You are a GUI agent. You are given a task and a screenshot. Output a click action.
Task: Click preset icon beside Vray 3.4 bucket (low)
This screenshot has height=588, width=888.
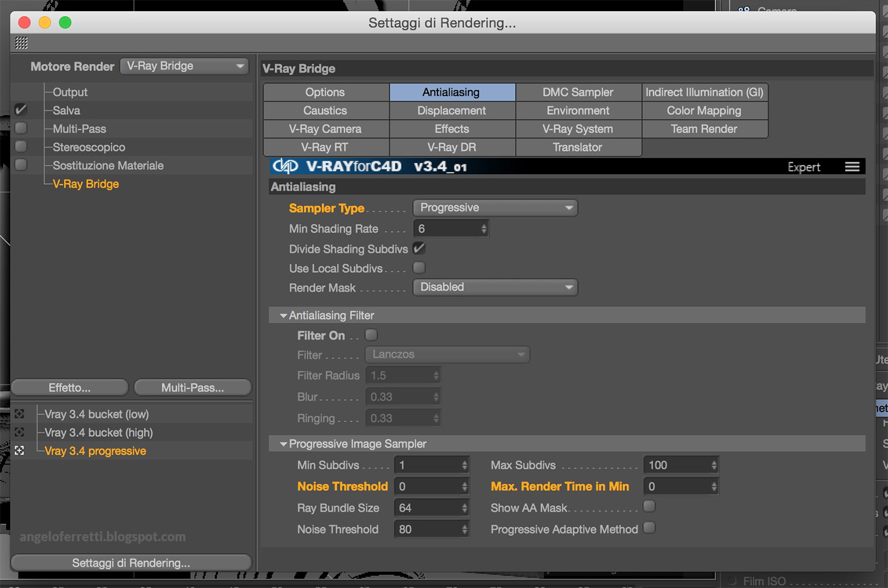click(x=20, y=414)
